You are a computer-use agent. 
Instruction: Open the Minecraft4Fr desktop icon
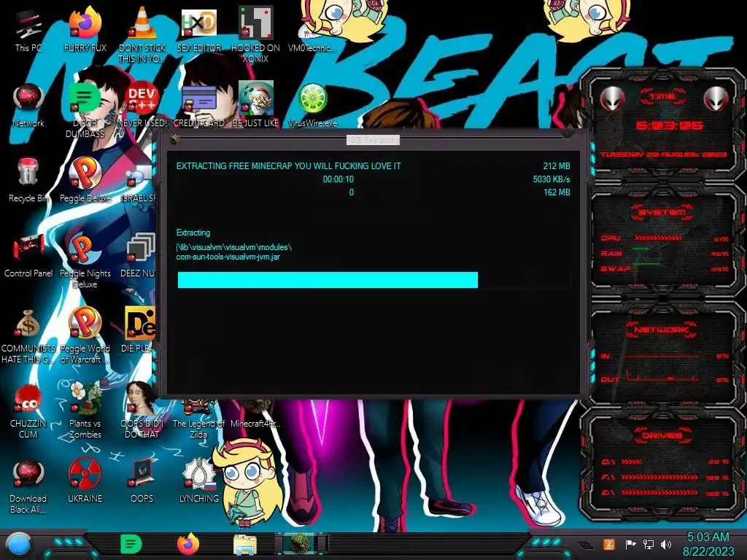point(256,414)
